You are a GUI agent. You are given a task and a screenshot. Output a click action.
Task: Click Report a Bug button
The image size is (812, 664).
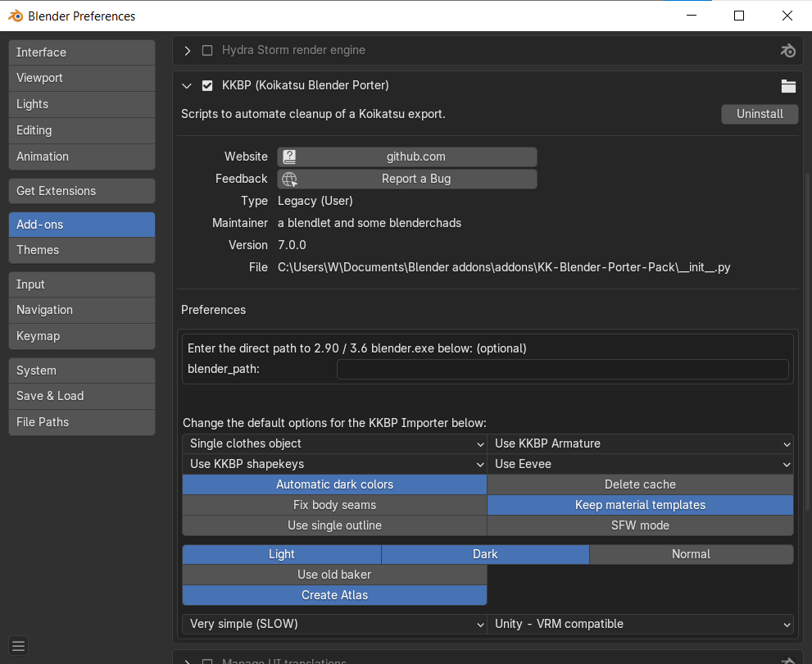(407, 180)
